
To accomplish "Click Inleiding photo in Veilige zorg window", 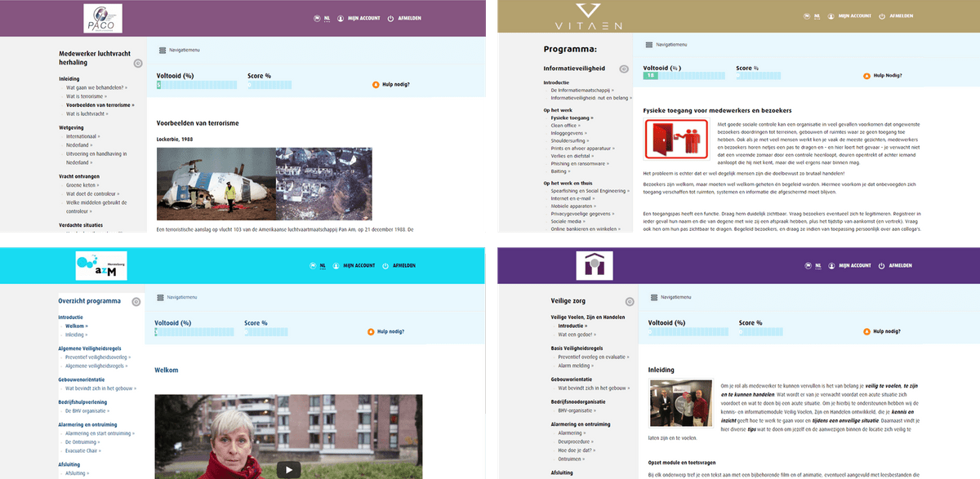I will (x=681, y=403).
